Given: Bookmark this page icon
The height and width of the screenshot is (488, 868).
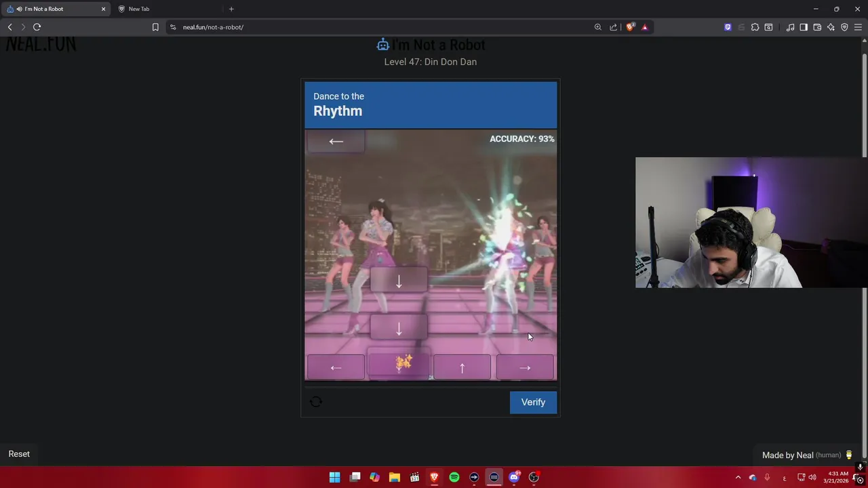Looking at the screenshot, I should coord(155,27).
